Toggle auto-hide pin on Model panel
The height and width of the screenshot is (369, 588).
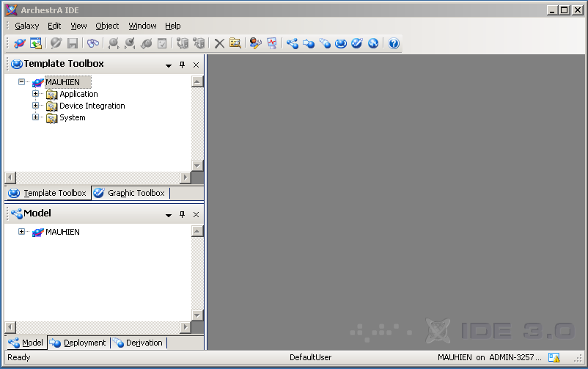[x=183, y=214]
